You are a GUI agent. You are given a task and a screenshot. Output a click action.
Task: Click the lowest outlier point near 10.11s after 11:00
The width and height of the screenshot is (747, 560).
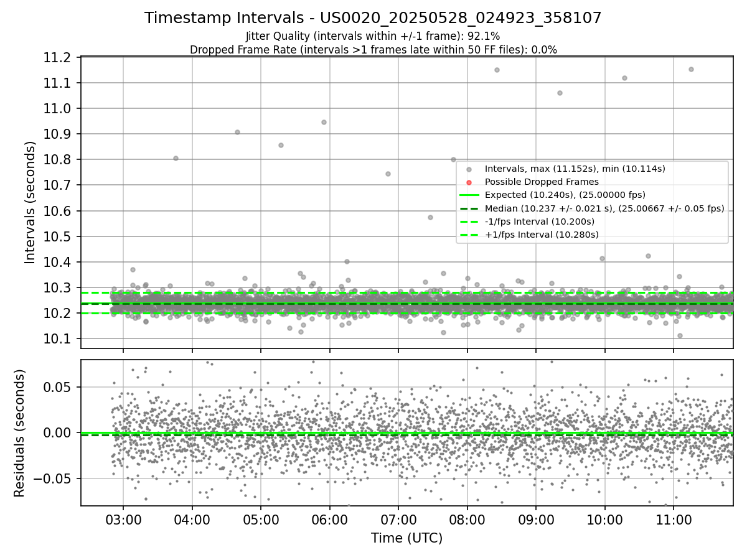(680, 335)
